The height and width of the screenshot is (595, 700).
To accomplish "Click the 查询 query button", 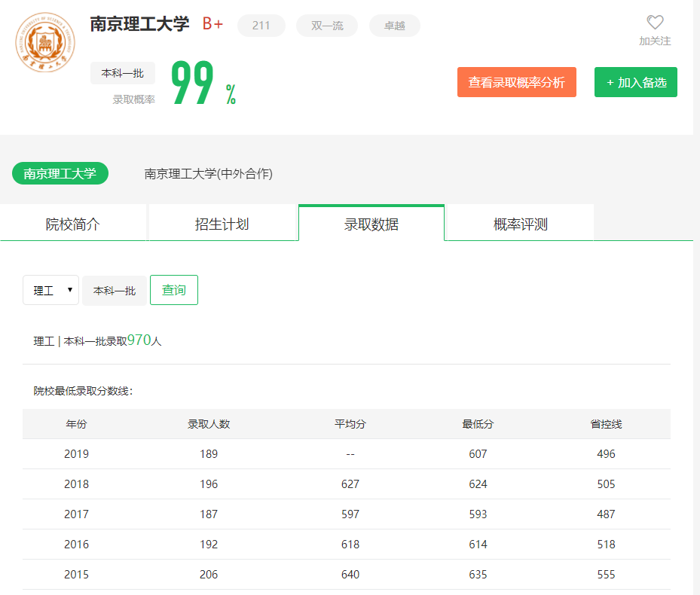I will point(173,290).
